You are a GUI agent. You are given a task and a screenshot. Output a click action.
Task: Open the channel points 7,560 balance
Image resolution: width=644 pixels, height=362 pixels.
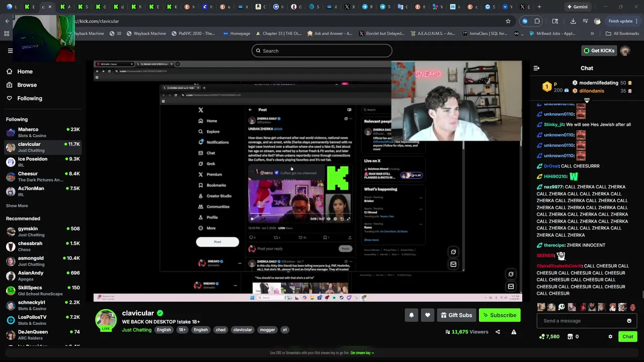pos(549,336)
